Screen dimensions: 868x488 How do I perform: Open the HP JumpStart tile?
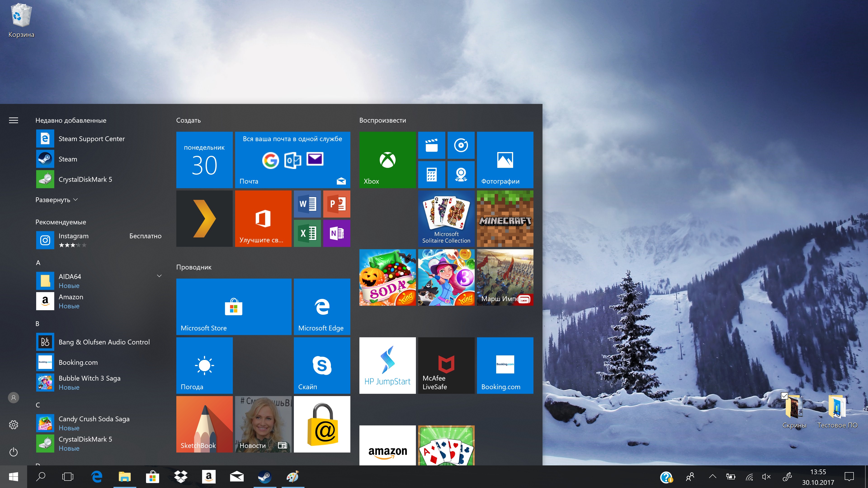click(x=387, y=365)
